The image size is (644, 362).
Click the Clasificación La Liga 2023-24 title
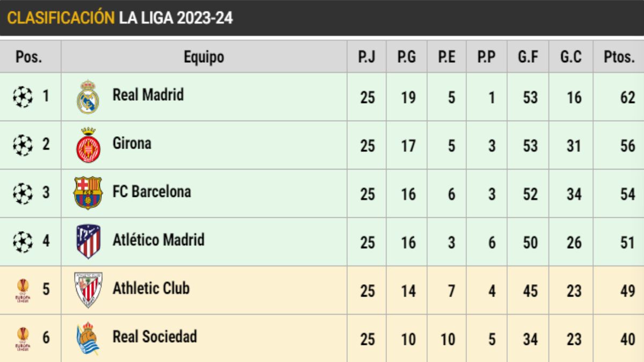click(x=120, y=18)
